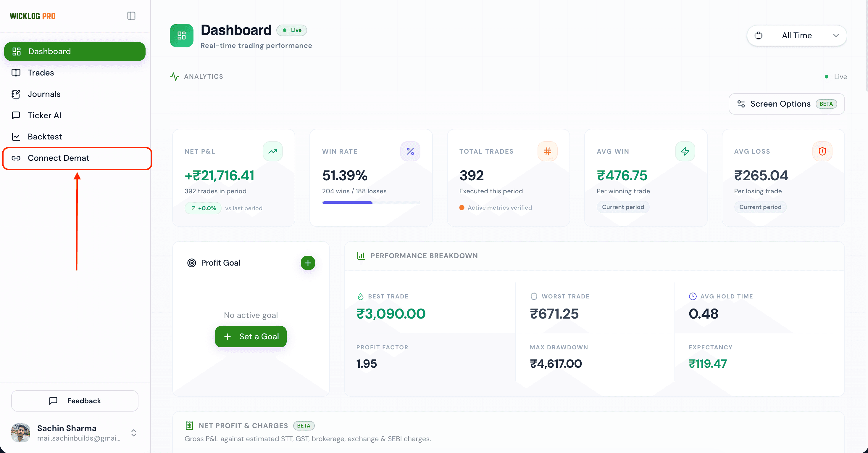Screen dimensions: 868x453
Task: Add a profit goal with green plus icon
Action: (308, 263)
